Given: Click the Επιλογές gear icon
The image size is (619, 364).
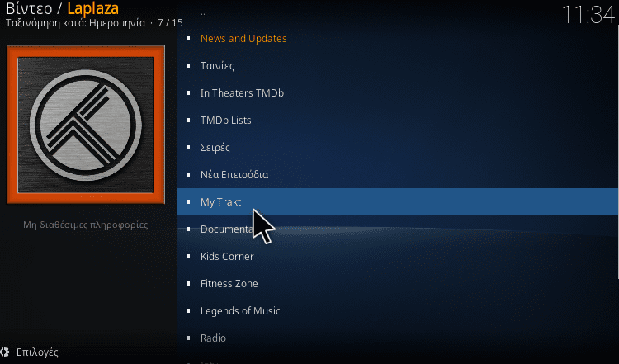Looking at the screenshot, I should 5,352.
